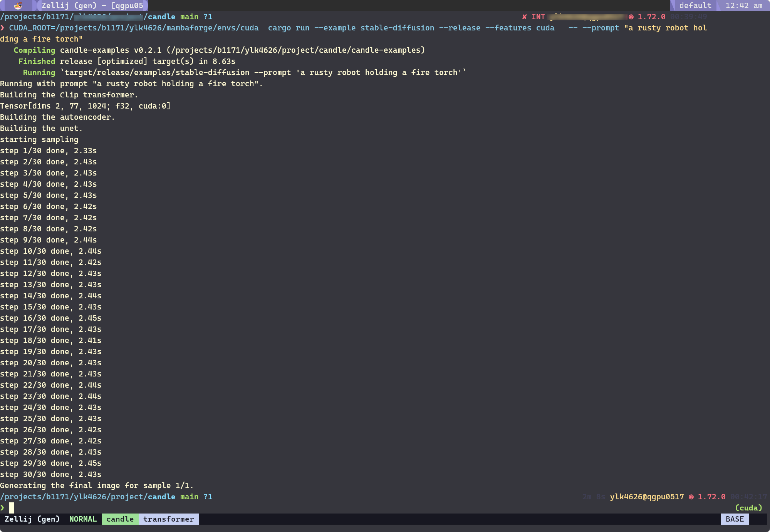770x532 pixels.
Task: Click the step 30/30 done output line
Action: click(50, 475)
